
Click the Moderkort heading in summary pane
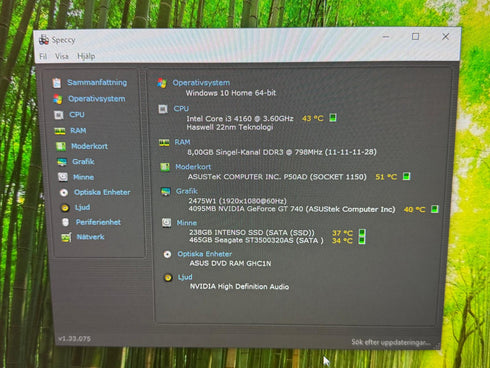click(x=193, y=167)
